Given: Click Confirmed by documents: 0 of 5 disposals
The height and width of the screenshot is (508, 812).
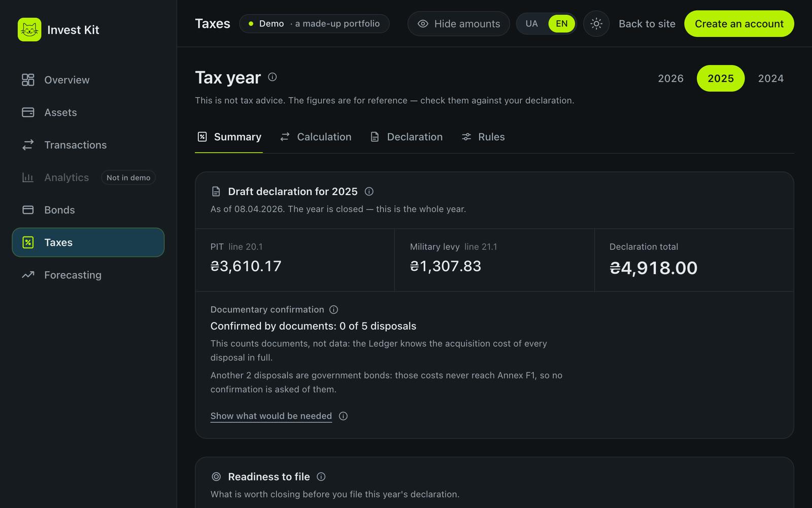Looking at the screenshot, I should pos(313,326).
